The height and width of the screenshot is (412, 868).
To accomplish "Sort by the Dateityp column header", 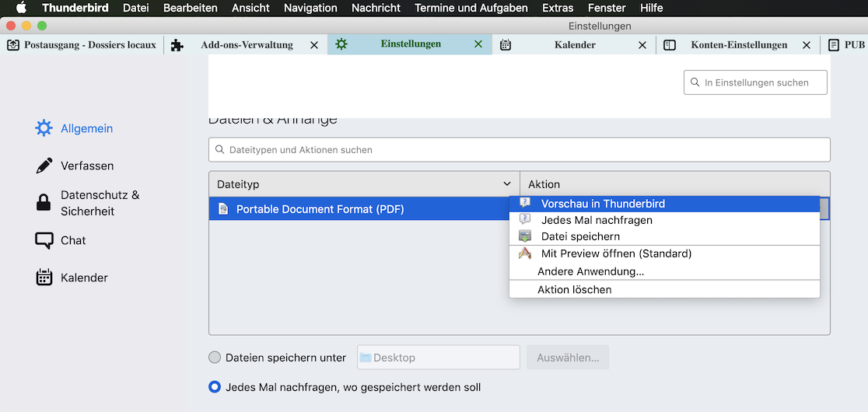I will pos(364,184).
